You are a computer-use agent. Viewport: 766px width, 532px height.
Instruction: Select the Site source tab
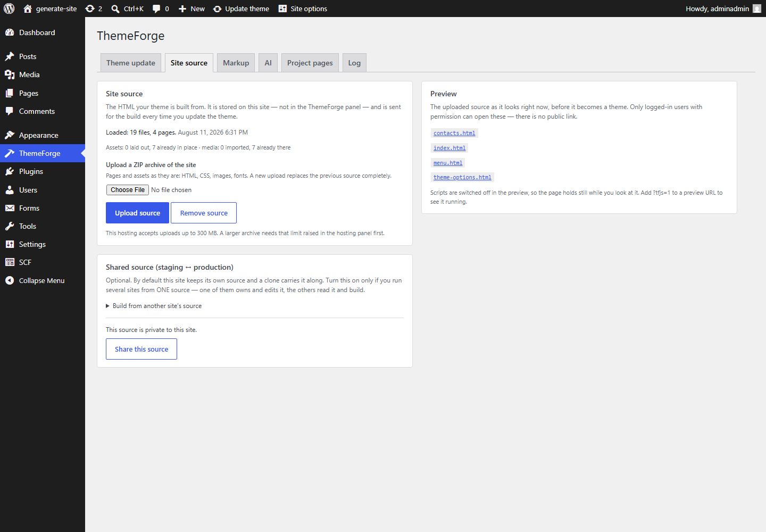(x=189, y=63)
